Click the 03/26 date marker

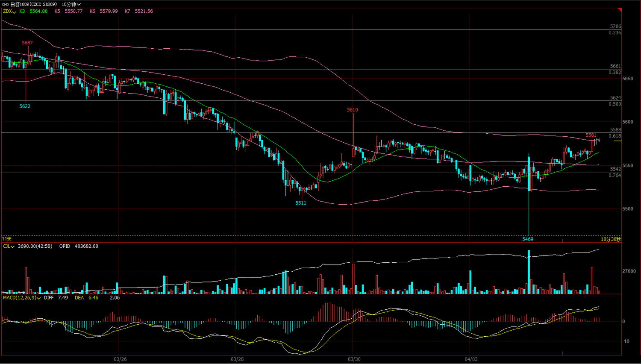click(x=121, y=359)
